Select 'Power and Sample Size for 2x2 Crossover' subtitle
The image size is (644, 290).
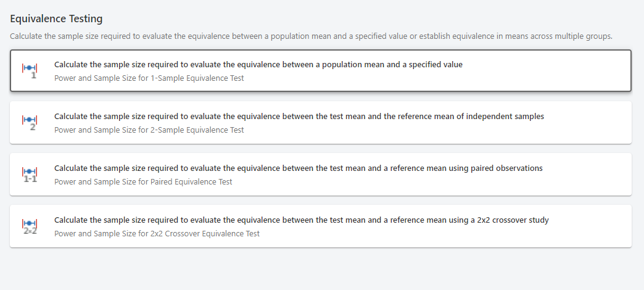click(157, 234)
